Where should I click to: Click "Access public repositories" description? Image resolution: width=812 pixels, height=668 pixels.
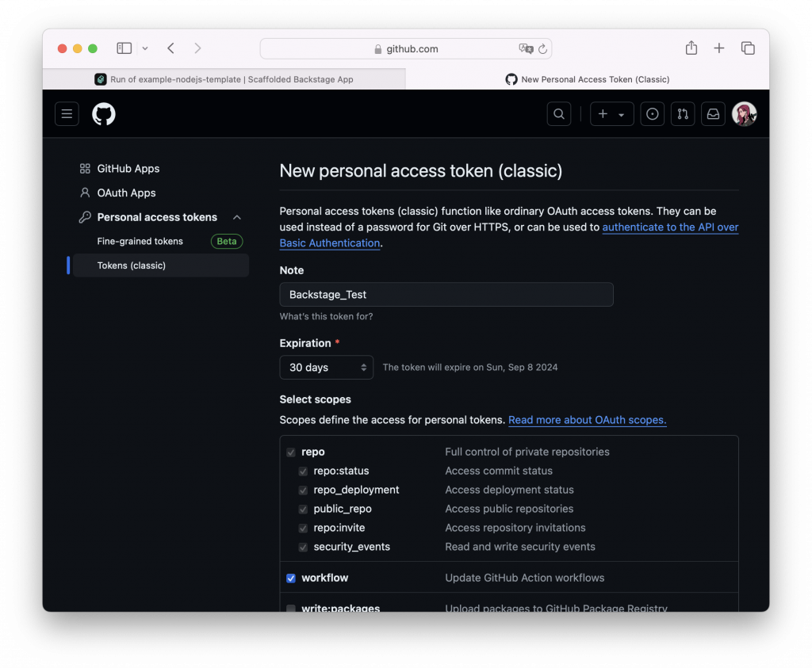[509, 510]
